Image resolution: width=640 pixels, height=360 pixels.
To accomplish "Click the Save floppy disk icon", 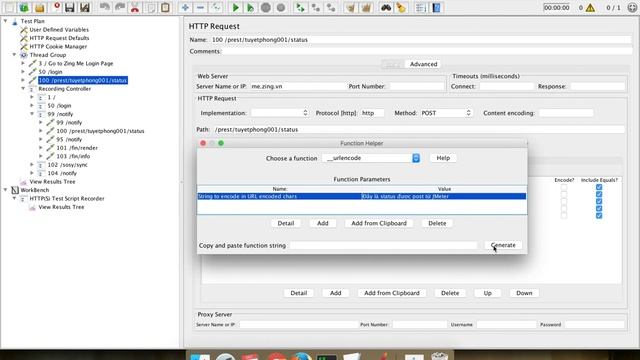I will click(x=70, y=7).
